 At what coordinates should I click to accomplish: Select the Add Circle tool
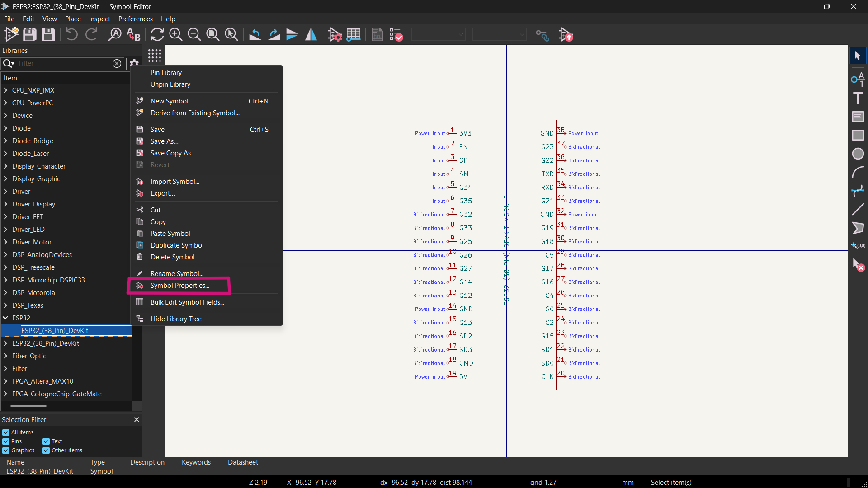[x=858, y=154]
